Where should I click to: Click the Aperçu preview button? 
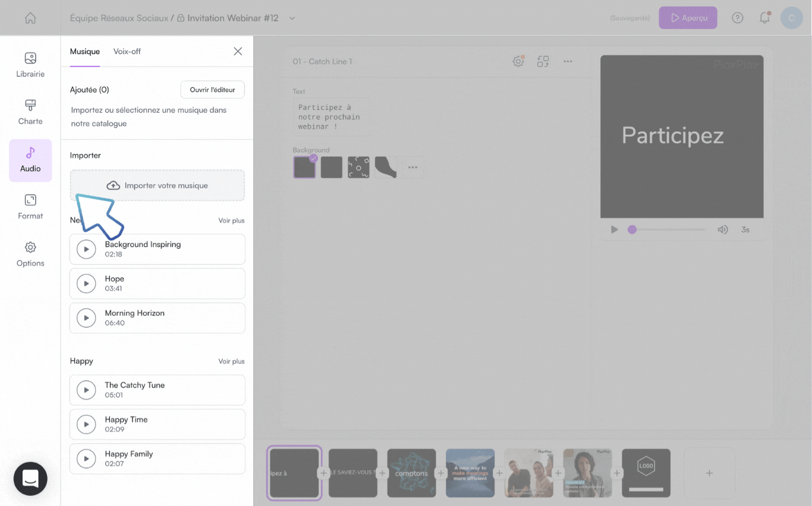[688, 18]
